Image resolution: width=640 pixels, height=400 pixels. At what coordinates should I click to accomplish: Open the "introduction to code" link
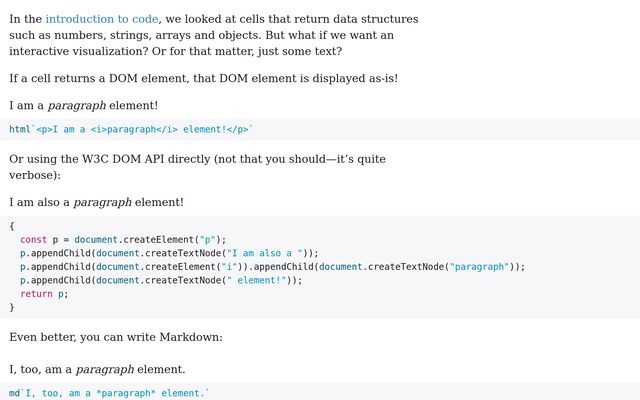click(101, 19)
